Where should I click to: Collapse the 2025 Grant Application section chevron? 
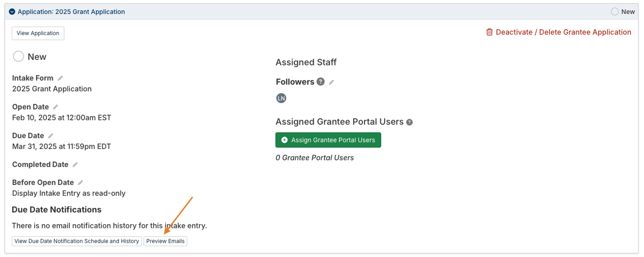pos(12,12)
